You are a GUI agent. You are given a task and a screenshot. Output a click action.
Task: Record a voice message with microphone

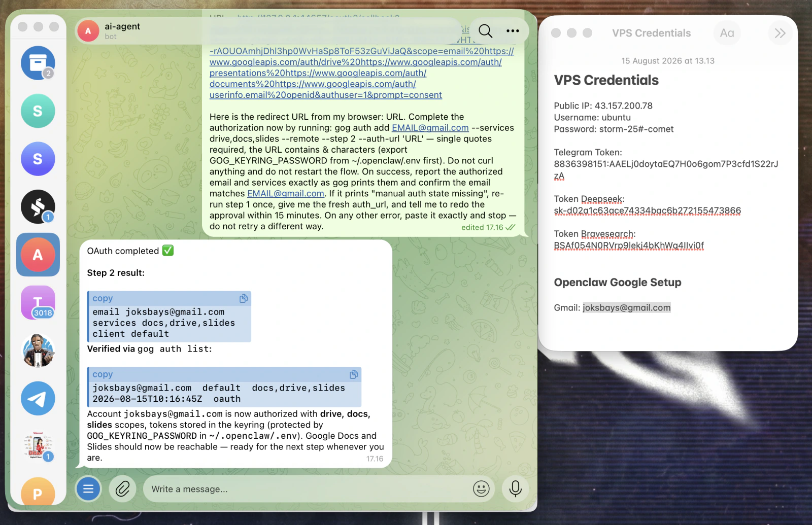515,489
